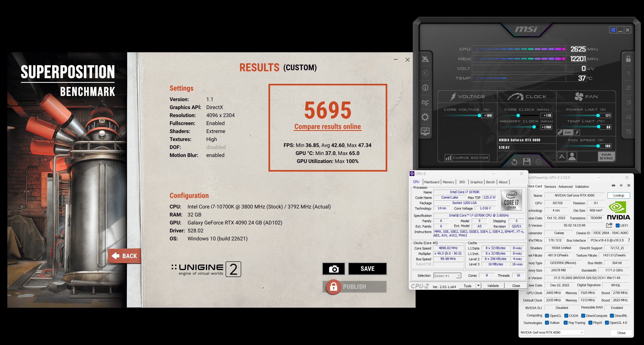Open the CPU-Z Socket #1 selection dropdown
644x345 pixels.
pyautogui.click(x=447, y=276)
